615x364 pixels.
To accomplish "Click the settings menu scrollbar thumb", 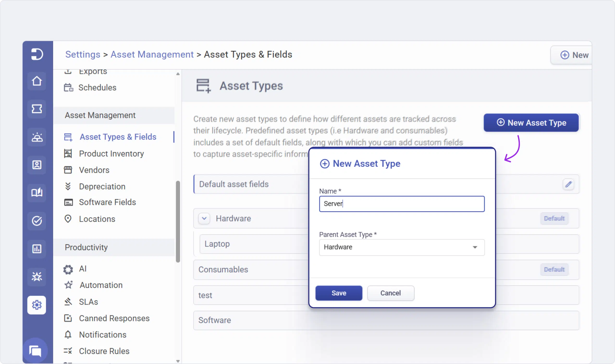I will click(178, 222).
